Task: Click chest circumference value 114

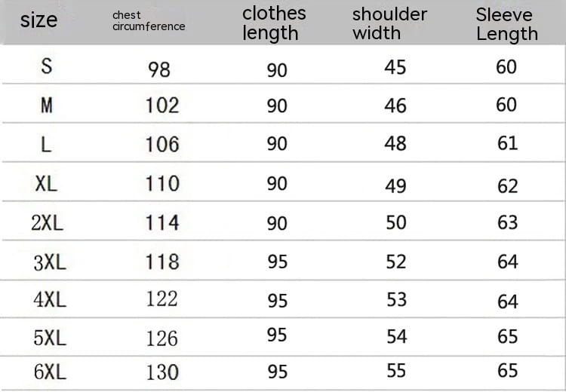Action: [162, 222]
